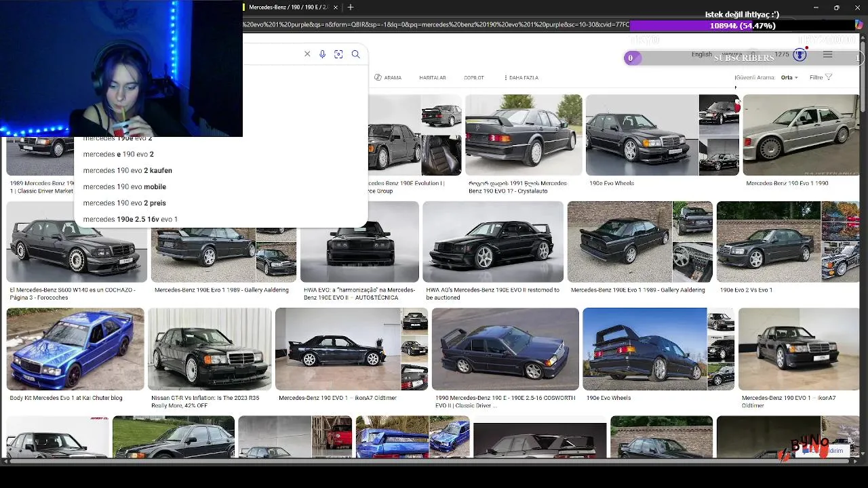Screen dimensions: 868x488
Task: Choose suggestion 'mercedes 190e 2.5 16v evo 1'
Action: [x=130, y=219]
